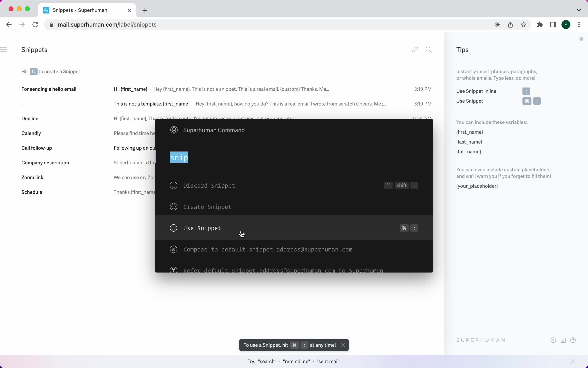588x368 pixels.
Task: Click the site lock icon in address bar
Action: click(x=51, y=25)
